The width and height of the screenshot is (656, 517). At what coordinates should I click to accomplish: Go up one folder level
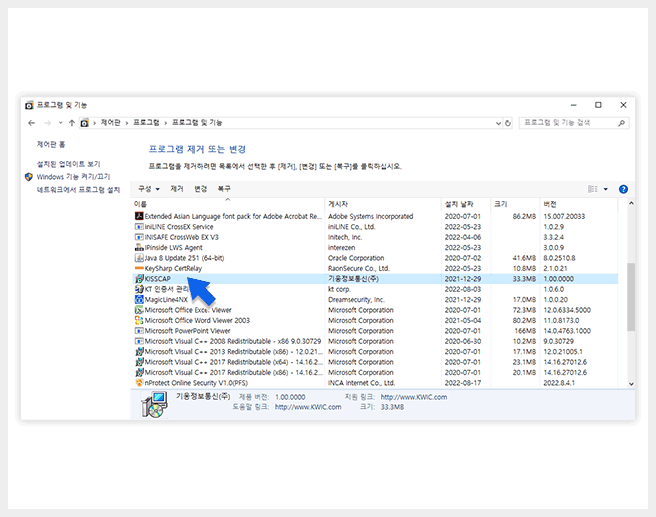pos(71,123)
